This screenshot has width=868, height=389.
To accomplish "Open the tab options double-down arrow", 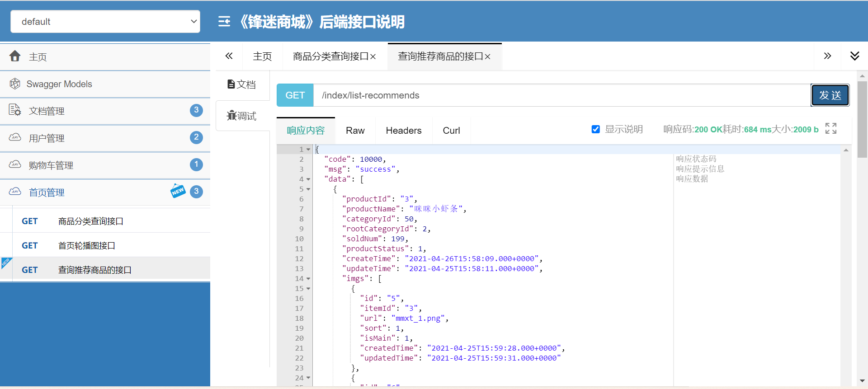I will [x=854, y=56].
